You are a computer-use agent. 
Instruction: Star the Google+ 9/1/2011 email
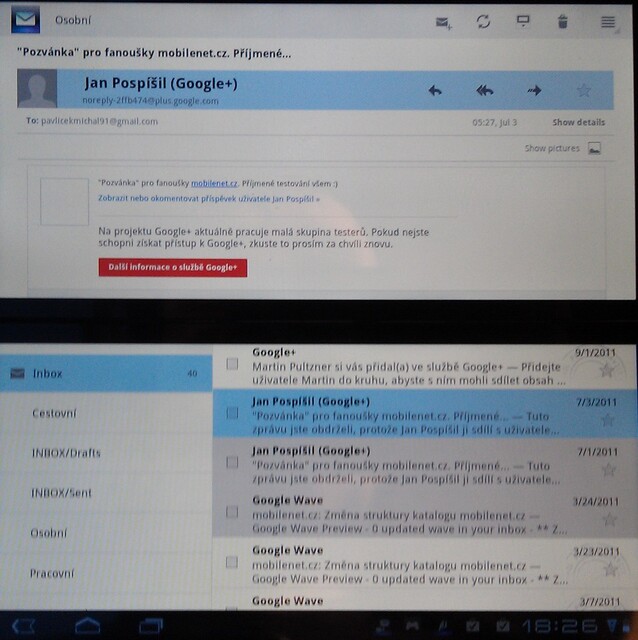(607, 370)
